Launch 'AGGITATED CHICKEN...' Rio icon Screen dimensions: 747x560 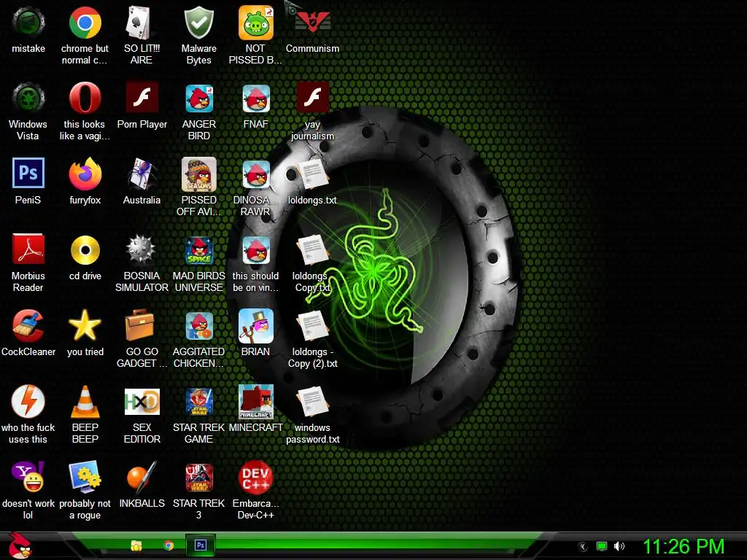pyautogui.click(x=198, y=326)
